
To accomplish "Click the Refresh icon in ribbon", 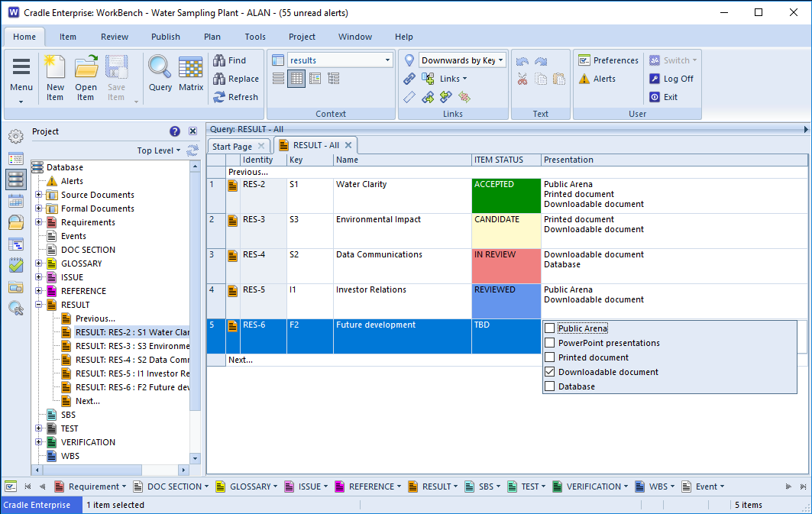I will (x=219, y=97).
